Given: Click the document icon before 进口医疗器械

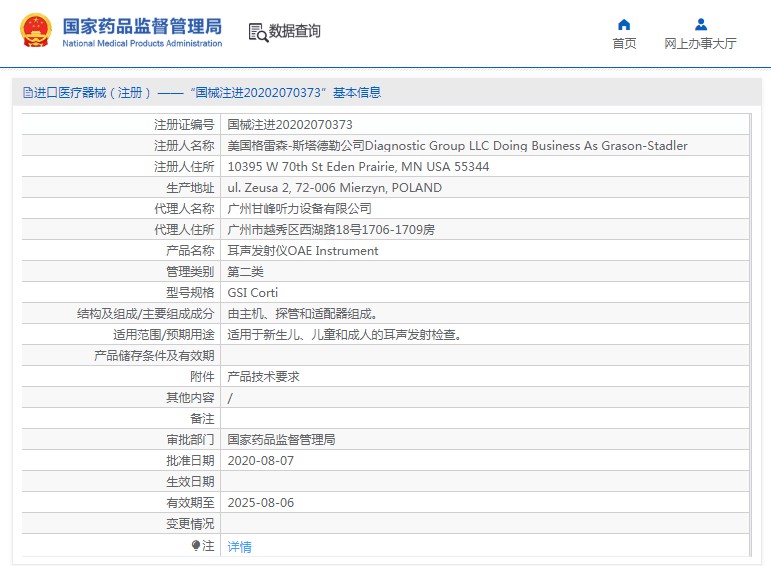Looking at the screenshot, I should (x=28, y=92).
